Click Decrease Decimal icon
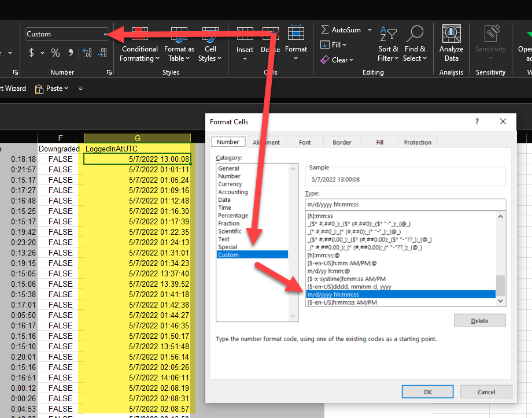Image resolution: width=532 pixels, height=418 pixels. (x=102, y=53)
